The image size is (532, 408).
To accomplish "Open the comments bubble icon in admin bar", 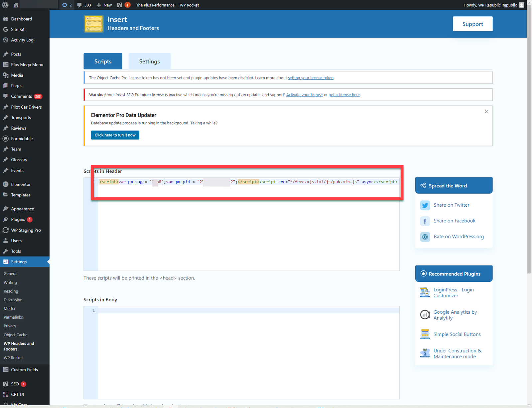I will [79, 5].
